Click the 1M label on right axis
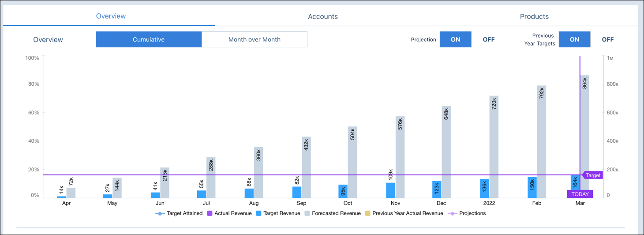Image resolution: width=644 pixels, height=235 pixels. [x=610, y=58]
